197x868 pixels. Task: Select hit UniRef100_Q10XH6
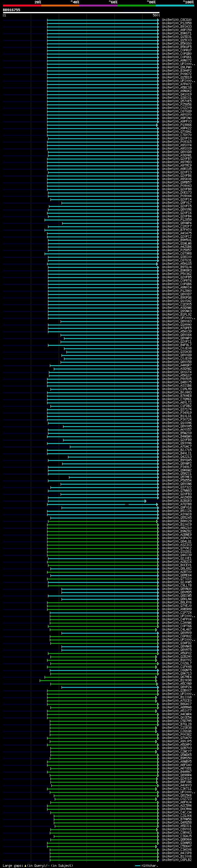[x=177, y=423]
